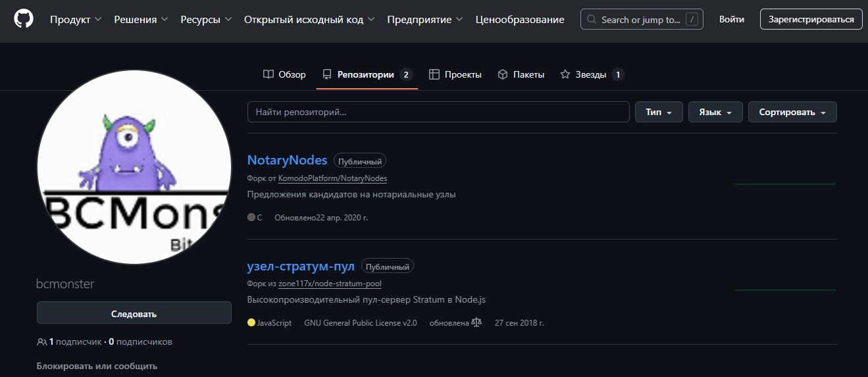Expand the Открытый исходный код menu
The width and height of the screenshot is (868, 377).
pos(309,20)
